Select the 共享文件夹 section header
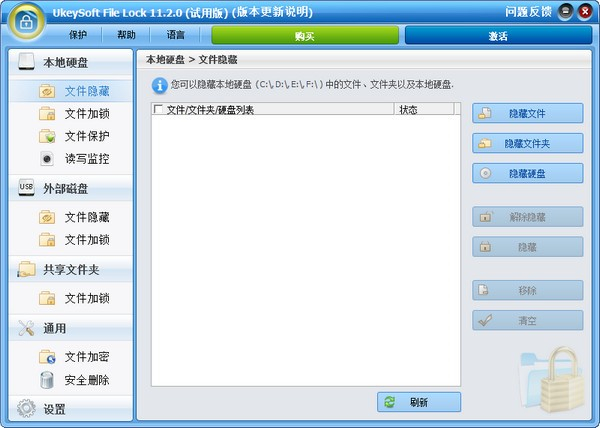This screenshot has height=428, width=600. (71, 270)
